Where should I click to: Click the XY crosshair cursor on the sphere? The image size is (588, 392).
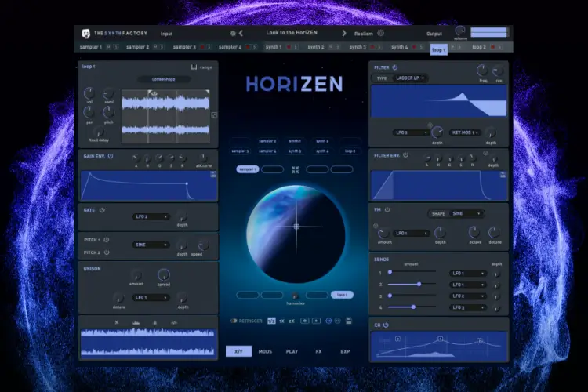pos(296,227)
